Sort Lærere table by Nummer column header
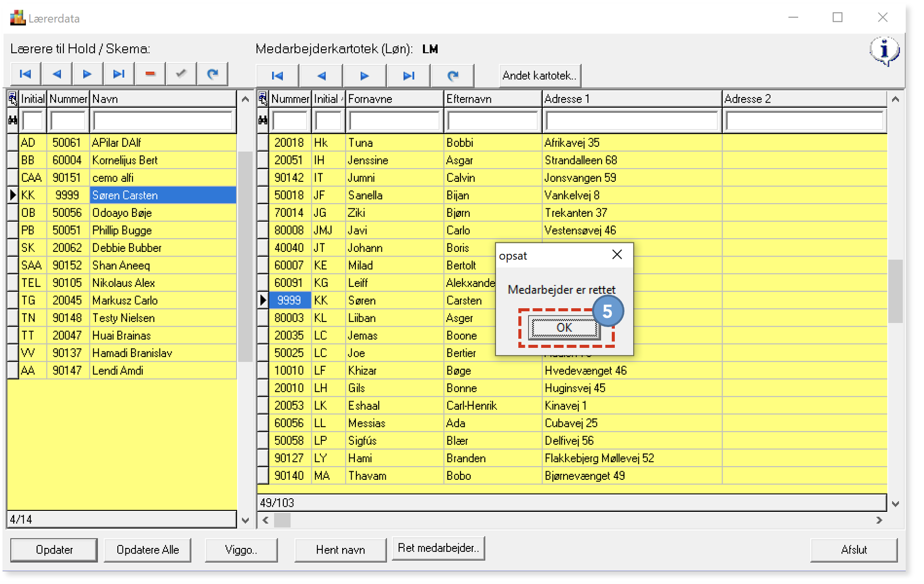The width and height of the screenshot is (924, 584). pos(68,99)
